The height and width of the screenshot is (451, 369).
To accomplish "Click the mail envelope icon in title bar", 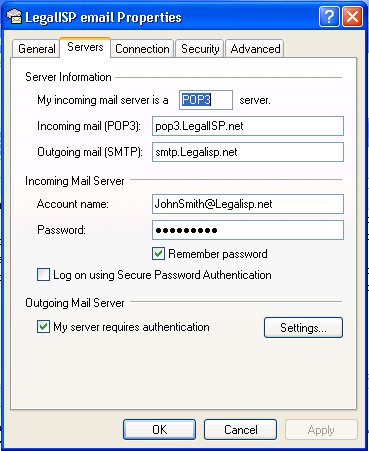I will [x=14, y=17].
